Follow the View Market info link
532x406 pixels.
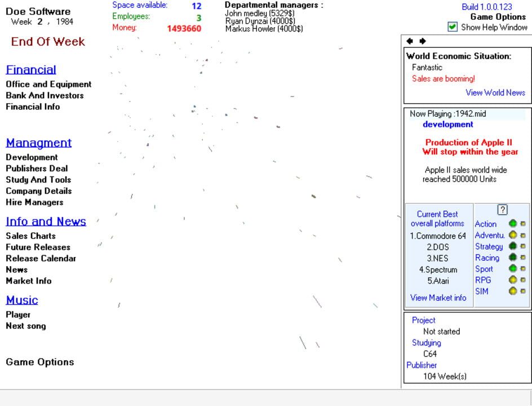click(438, 298)
